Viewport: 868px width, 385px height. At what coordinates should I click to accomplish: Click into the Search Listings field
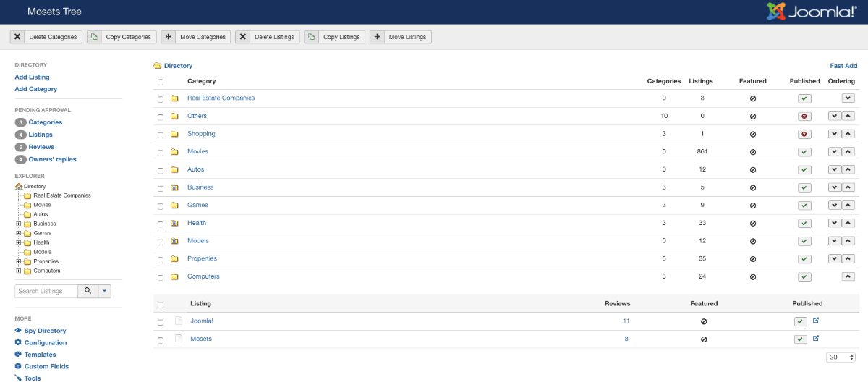(x=46, y=291)
